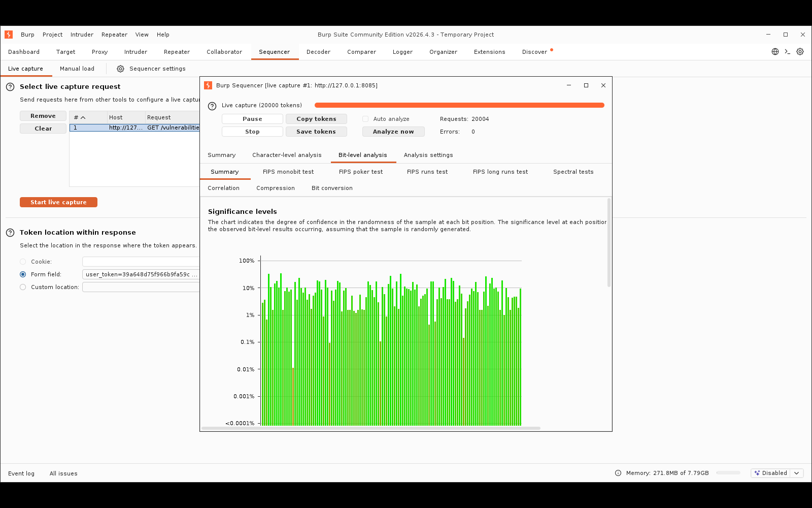Click Start live capture button
Viewport: 812px width, 508px height.
[x=58, y=202]
